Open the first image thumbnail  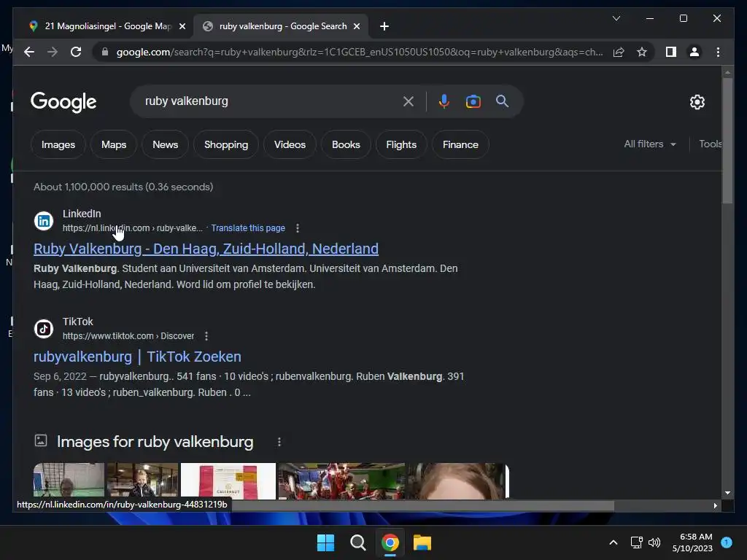pos(69,481)
